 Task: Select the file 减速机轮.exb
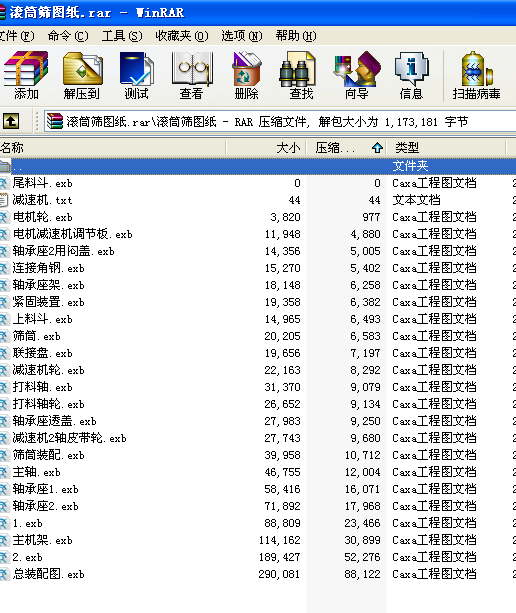(48, 370)
